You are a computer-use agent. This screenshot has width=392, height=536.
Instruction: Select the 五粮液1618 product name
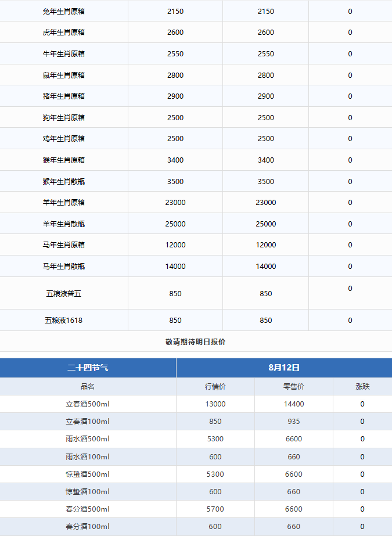click(64, 320)
